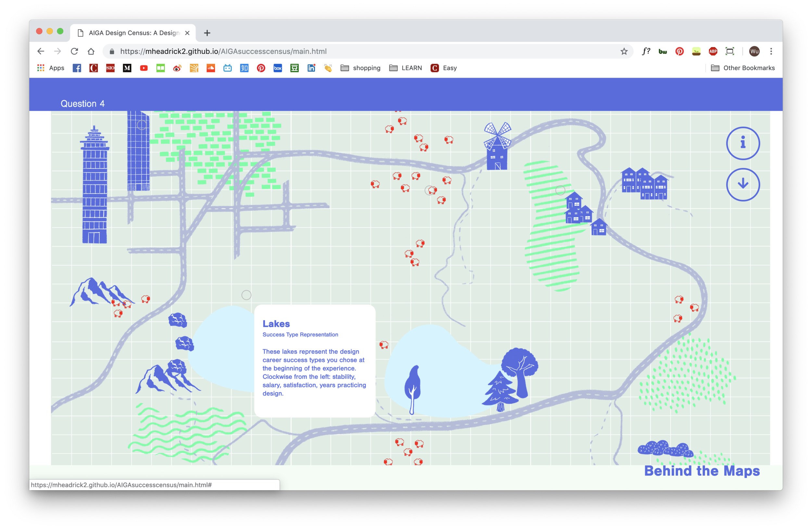Viewport: 812px width, 529px height.
Task: Click the info circle button on map
Action: pyautogui.click(x=742, y=143)
